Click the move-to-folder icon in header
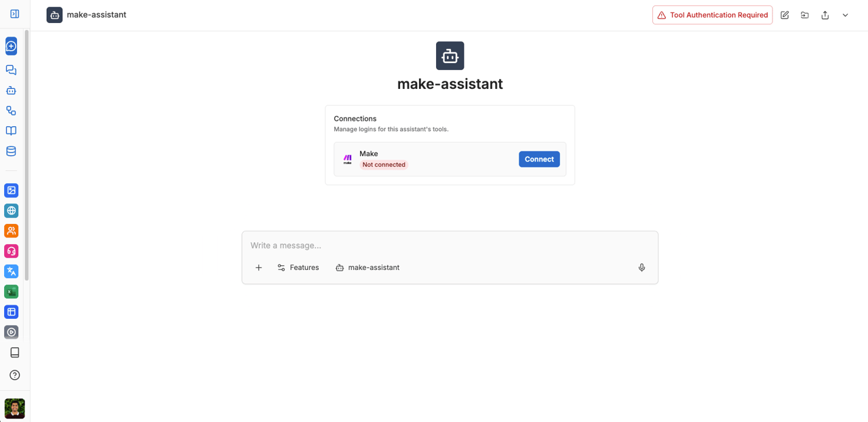The height and width of the screenshot is (422, 868). coord(805,15)
